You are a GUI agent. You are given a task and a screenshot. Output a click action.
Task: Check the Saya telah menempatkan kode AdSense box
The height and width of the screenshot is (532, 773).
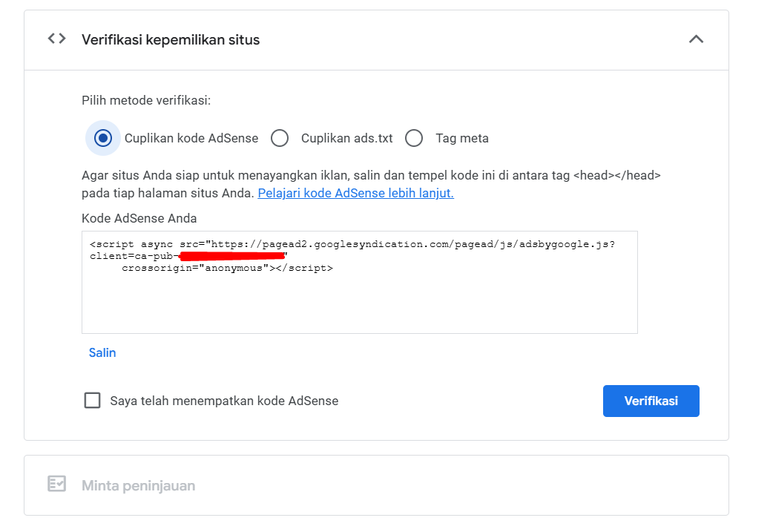(93, 401)
